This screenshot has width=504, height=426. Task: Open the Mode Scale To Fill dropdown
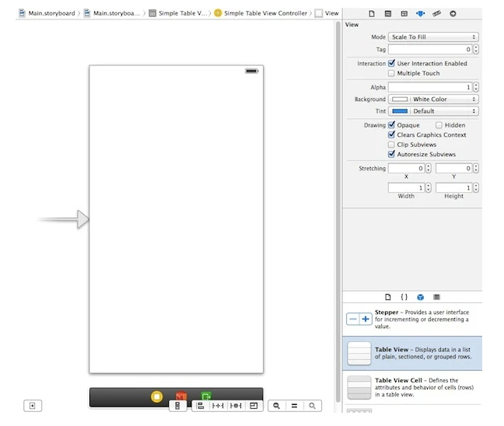[433, 37]
